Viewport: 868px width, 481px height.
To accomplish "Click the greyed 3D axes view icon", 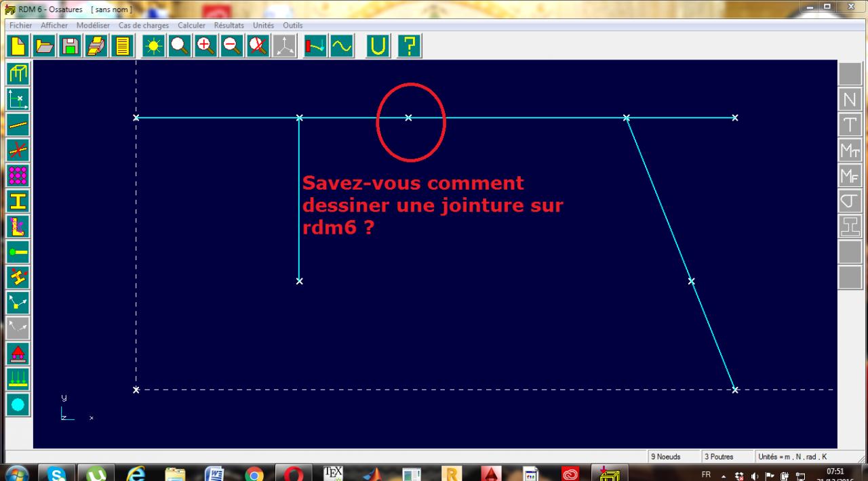I will (285, 46).
